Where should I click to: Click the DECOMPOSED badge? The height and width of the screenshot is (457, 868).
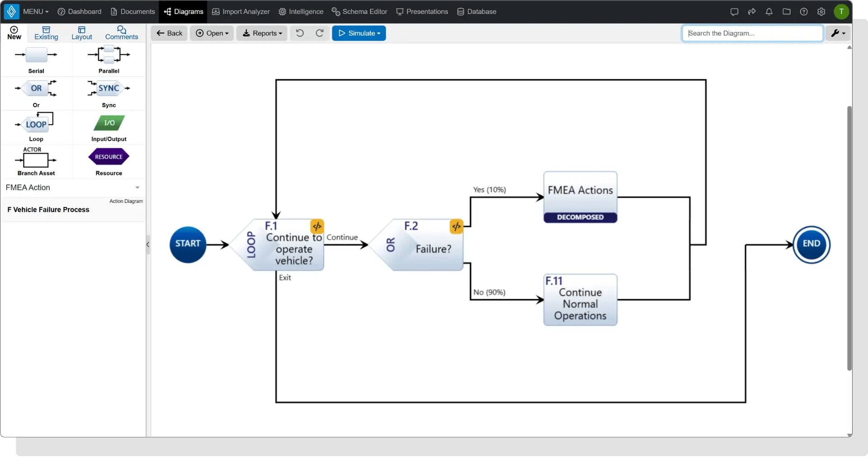tap(580, 217)
